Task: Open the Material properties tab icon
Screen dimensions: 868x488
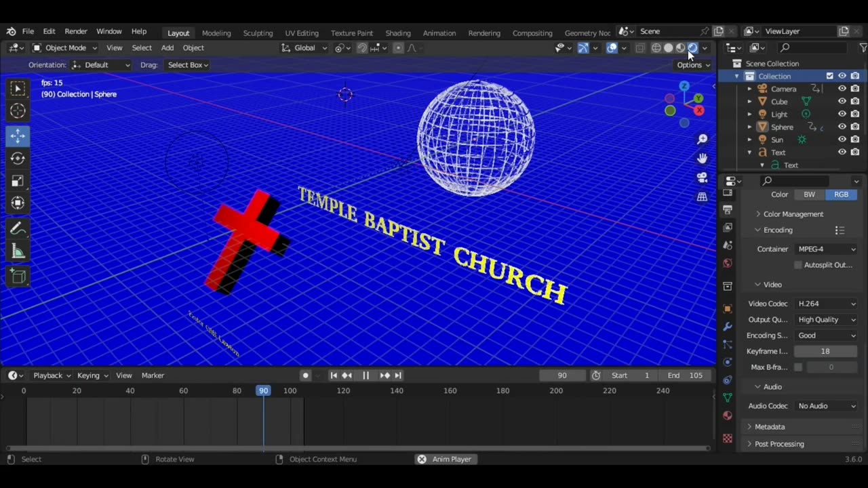Action: click(x=728, y=415)
